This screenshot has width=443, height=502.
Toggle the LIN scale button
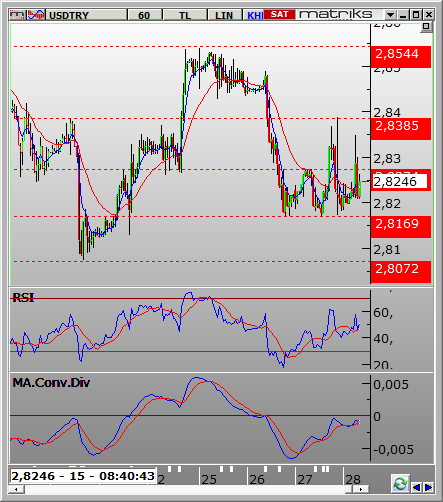(224, 15)
